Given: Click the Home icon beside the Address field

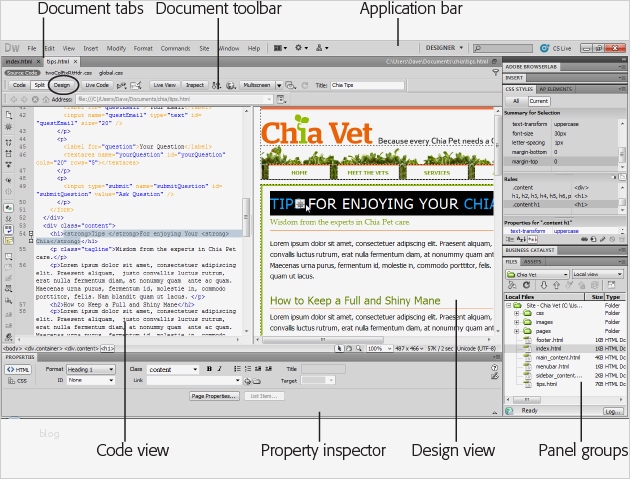Looking at the screenshot, I should pos(46,99).
